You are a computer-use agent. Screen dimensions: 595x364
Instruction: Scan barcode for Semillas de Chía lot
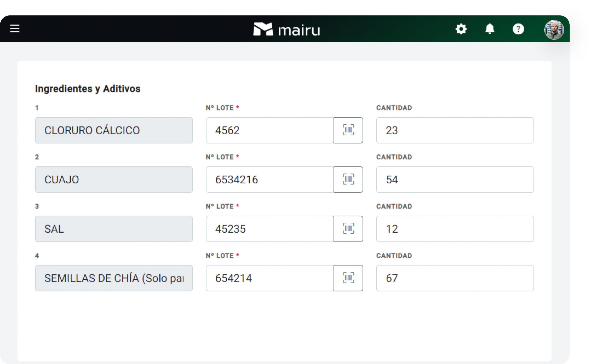(348, 278)
